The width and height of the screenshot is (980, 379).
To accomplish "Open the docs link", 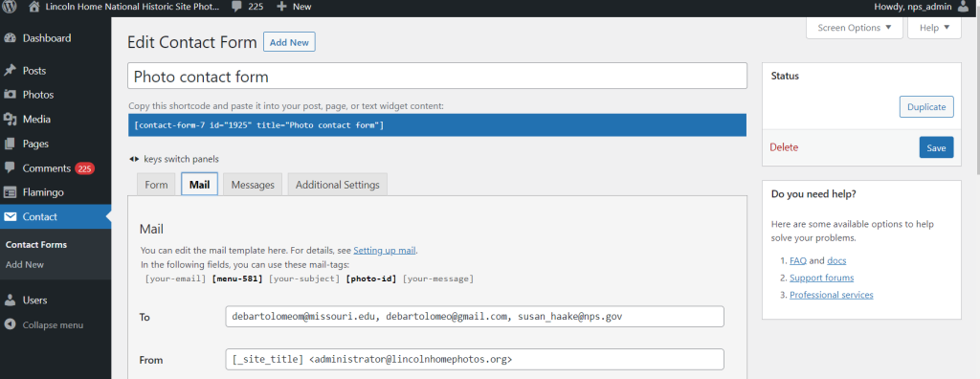I will pyautogui.click(x=836, y=260).
